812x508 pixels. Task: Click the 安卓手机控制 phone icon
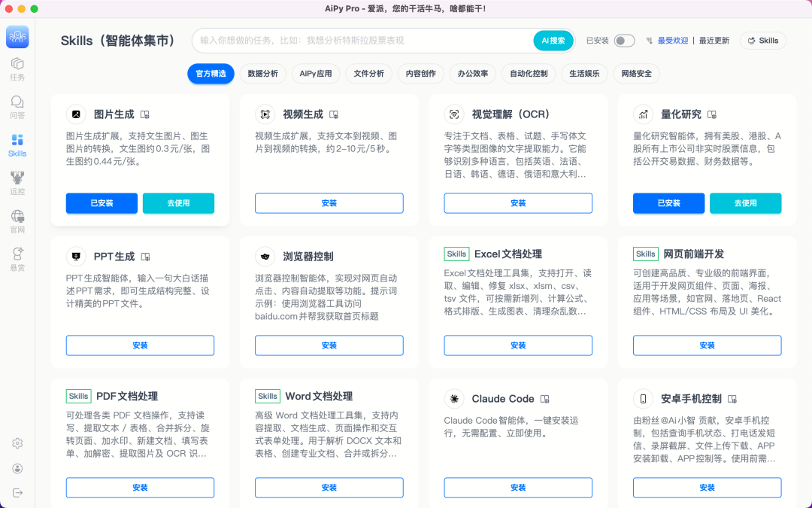pyautogui.click(x=642, y=399)
